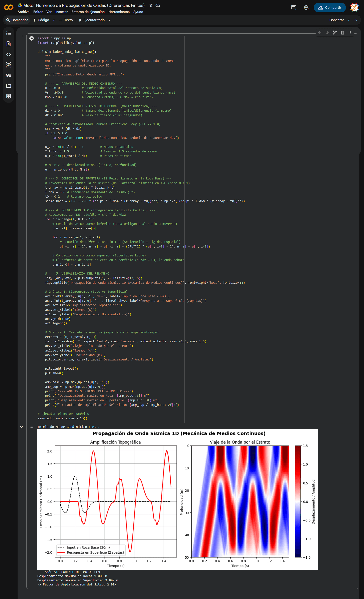Add a new Texto cell
The height and width of the screenshot is (599, 364).
(66, 20)
